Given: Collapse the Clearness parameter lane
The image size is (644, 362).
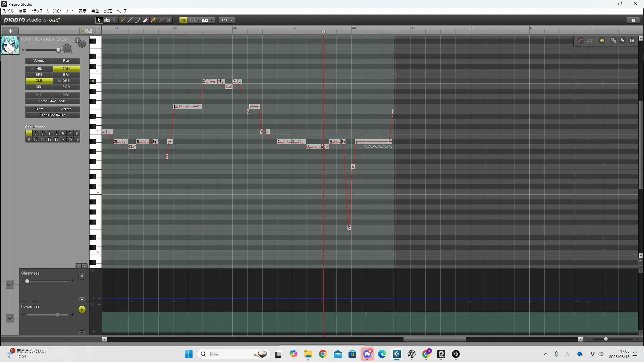Looking at the screenshot, I should click(82, 299).
